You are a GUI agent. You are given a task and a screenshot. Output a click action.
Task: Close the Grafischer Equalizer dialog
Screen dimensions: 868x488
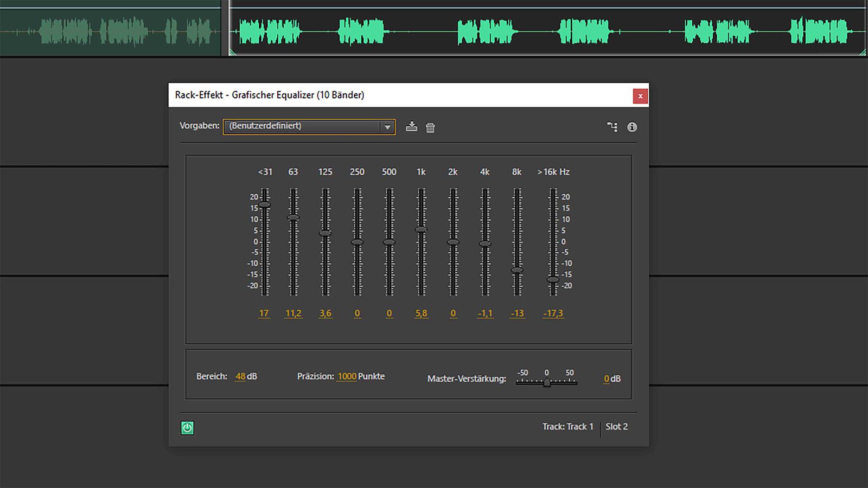(640, 96)
